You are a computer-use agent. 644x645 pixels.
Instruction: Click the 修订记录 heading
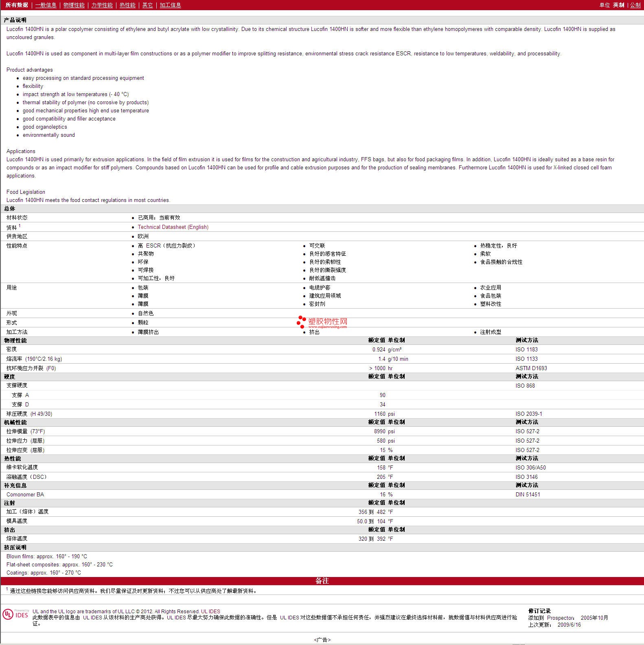[x=539, y=611]
